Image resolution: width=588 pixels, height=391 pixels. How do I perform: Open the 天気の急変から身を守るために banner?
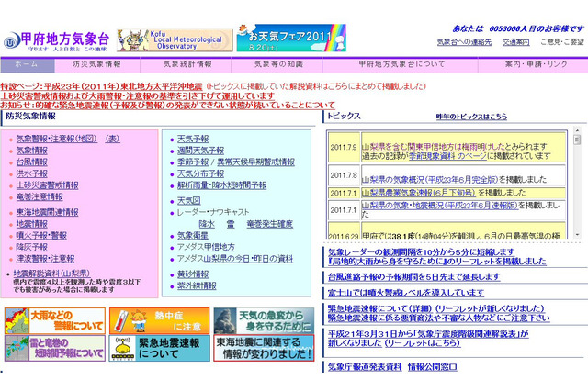click(263, 319)
